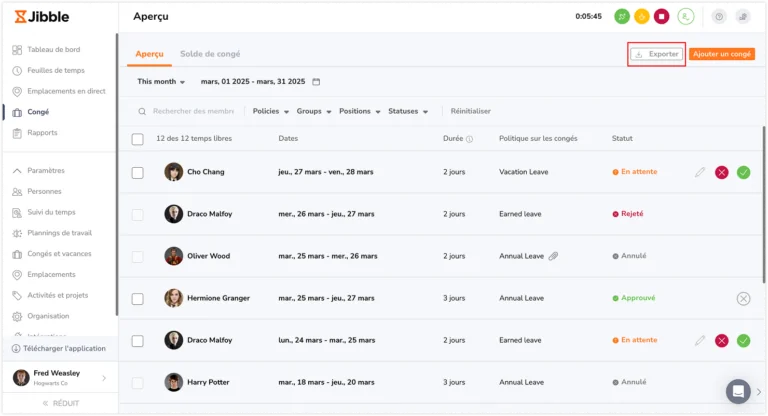Open the chat widget bubble
The image size is (768, 416).
pyautogui.click(x=738, y=392)
